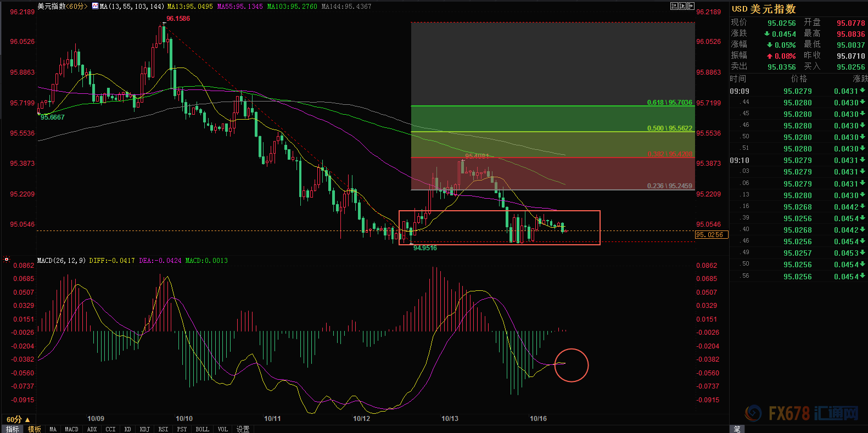Click the 10/13 date marker on the time axis
This screenshot has height=433, width=868.
450,419
